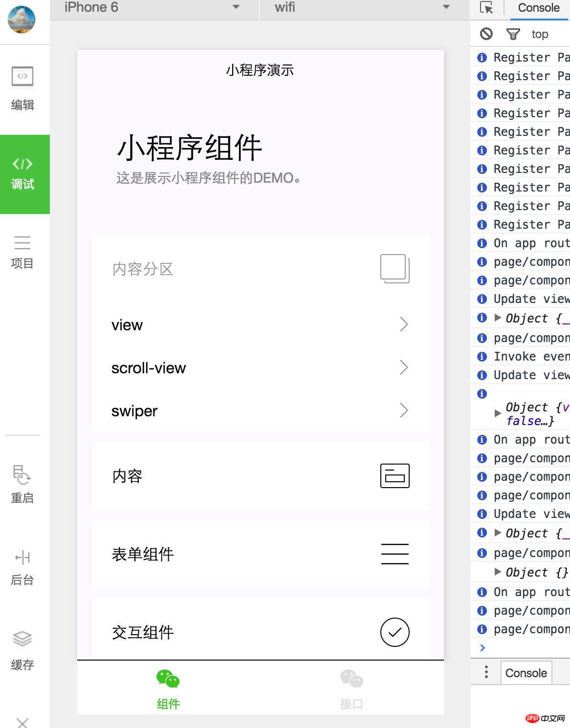Open the scroll-view component page
570x728 pixels.
(260, 368)
